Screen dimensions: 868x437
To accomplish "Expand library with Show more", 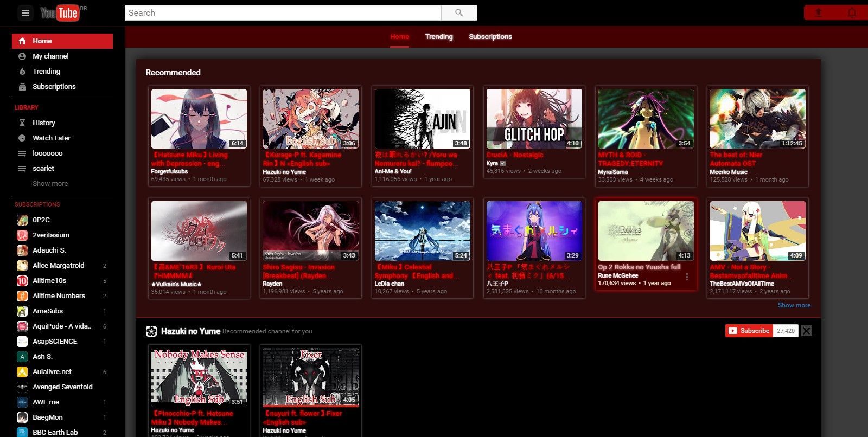I will point(50,184).
